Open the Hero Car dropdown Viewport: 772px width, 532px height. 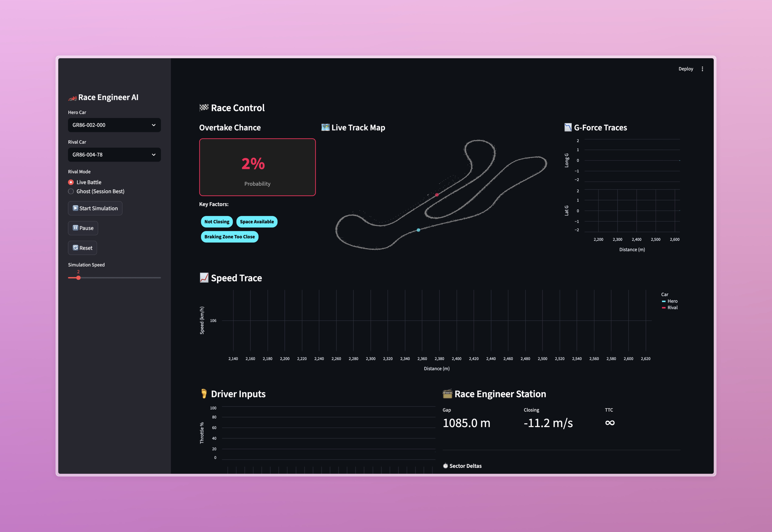(114, 125)
